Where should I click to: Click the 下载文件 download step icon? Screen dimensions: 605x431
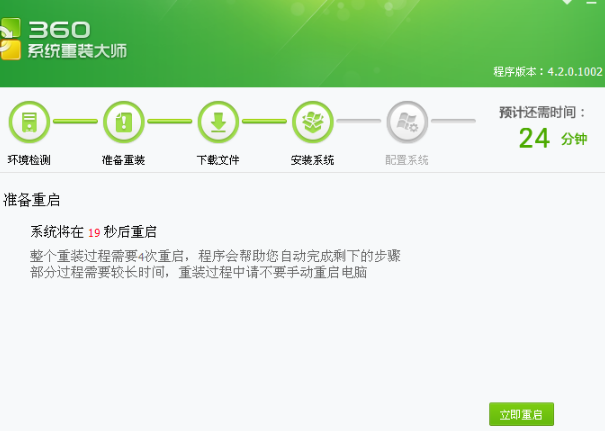tap(218, 123)
